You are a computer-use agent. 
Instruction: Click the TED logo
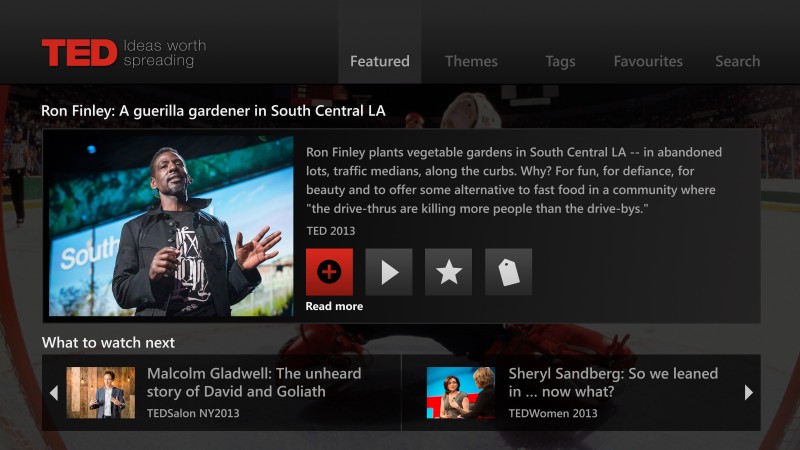click(79, 53)
